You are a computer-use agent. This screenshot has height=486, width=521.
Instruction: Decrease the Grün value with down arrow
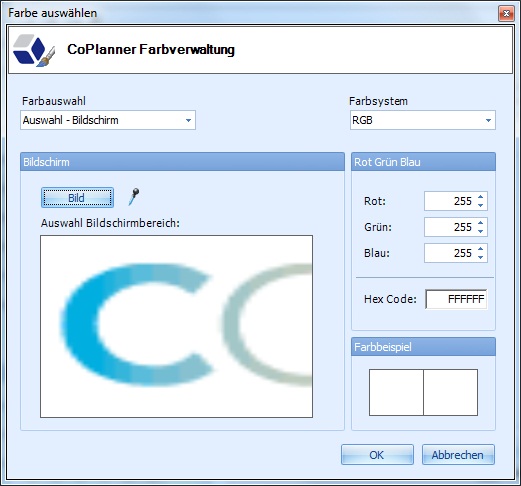pos(480,231)
